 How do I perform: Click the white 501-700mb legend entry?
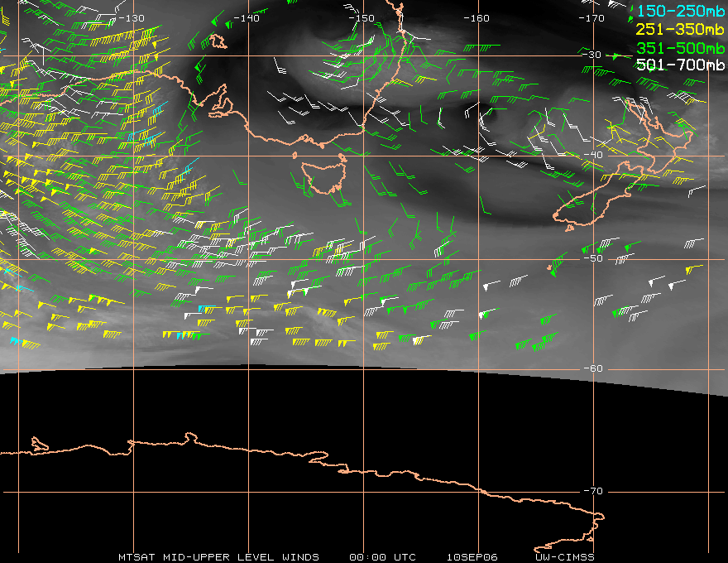pyautogui.click(x=680, y=65)
